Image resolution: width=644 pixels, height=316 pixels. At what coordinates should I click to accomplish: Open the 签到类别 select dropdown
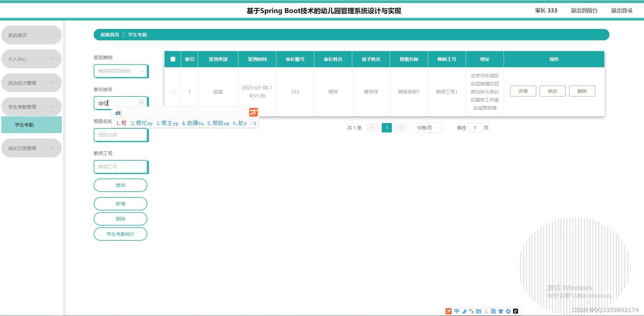(121, 71)
